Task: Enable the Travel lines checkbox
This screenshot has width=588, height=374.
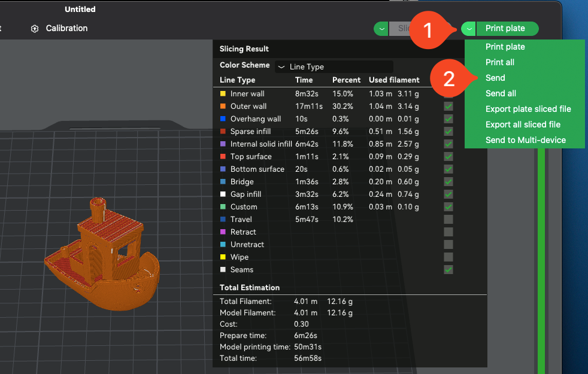Action: tap(448, 220)
